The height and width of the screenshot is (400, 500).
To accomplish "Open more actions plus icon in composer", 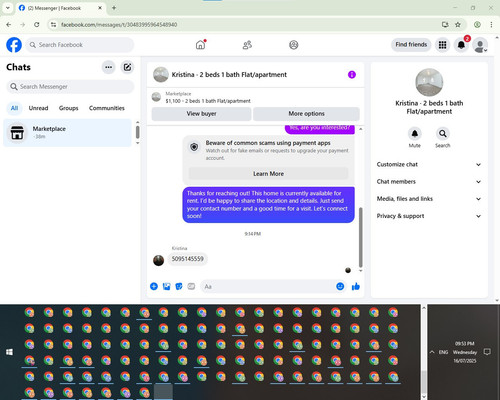I will tap(154, 286).
